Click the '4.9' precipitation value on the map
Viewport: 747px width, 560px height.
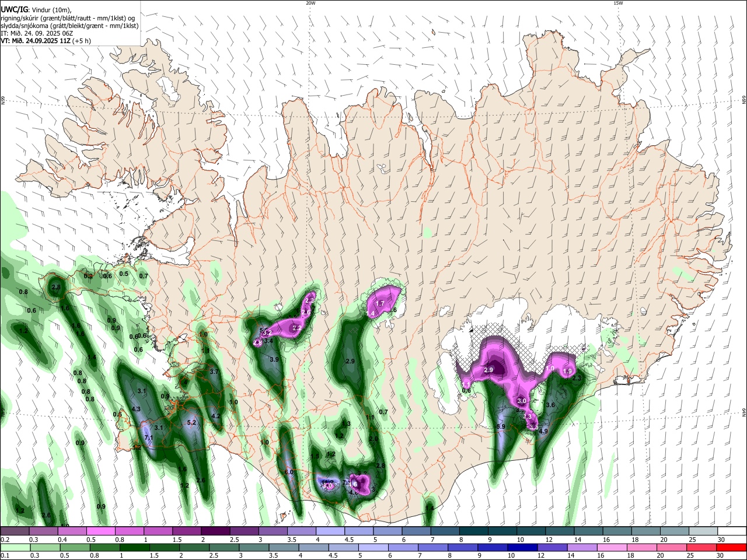(x=543, y=431)
